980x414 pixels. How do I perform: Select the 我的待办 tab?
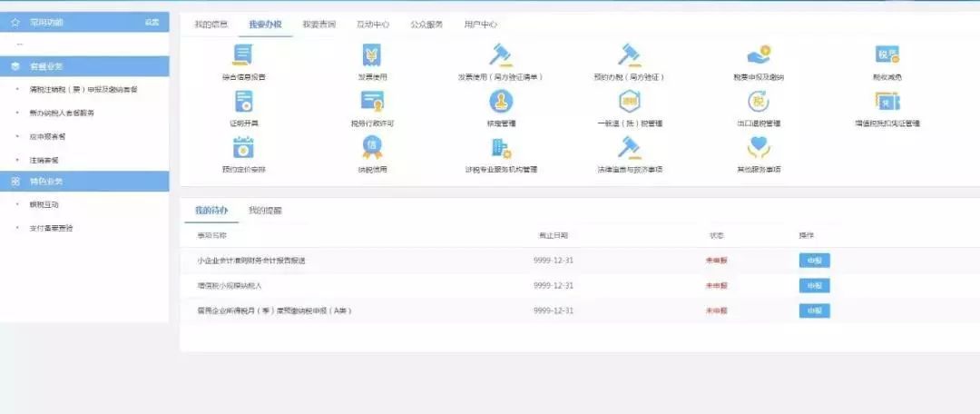point(211,210)
